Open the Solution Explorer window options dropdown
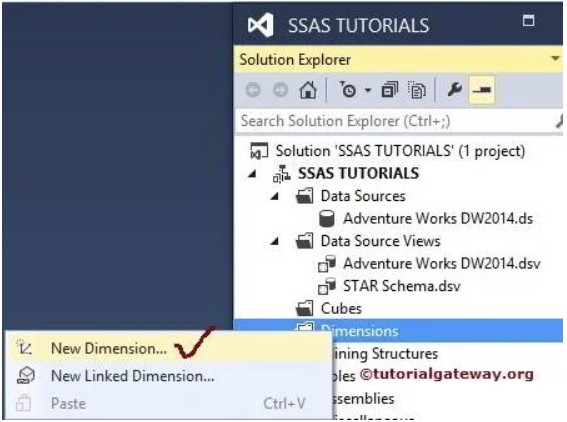Screen dimensions: 567x422 point(555,59)
